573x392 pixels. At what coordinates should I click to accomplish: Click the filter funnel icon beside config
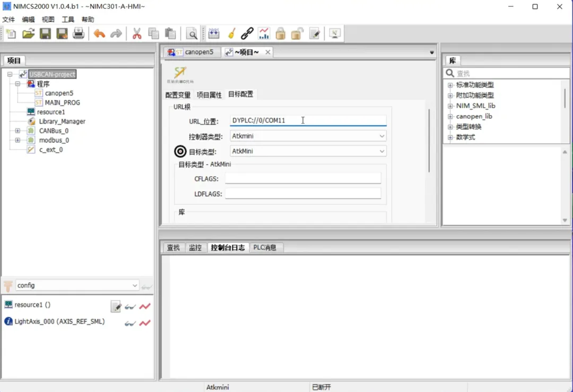pos(8,286)
